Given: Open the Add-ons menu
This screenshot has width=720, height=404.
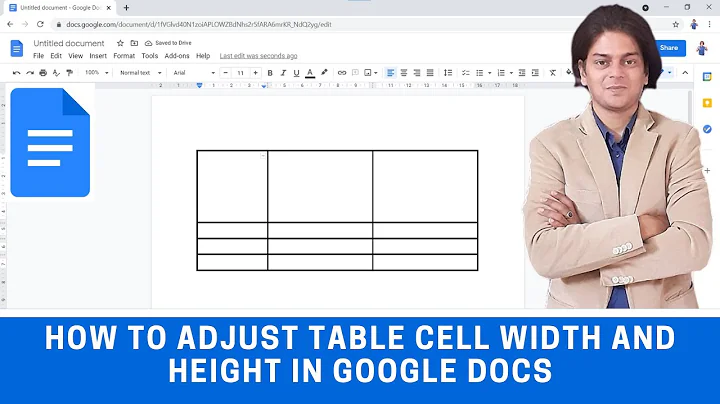Looking at the screenshot, I should coord(177,56).
